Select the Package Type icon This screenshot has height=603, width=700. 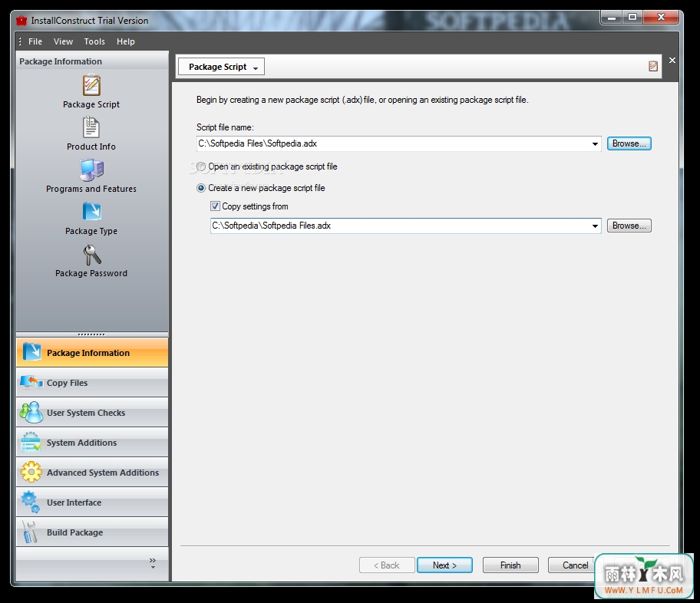pos(91,212)
